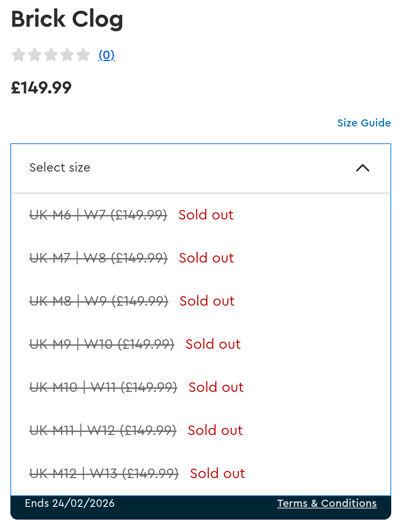Click the third rating star
Image resolution: width=402 pixels, height=532 pixels.
pos(51,55)
